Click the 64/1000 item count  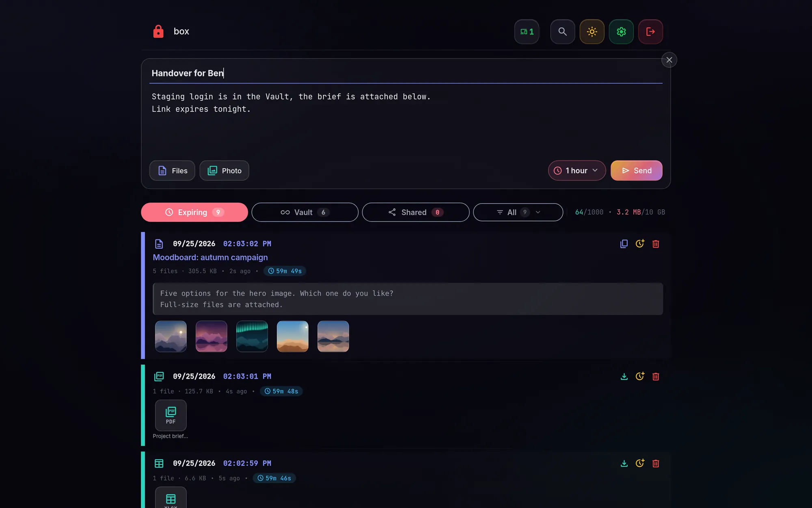tap(589, 212)
